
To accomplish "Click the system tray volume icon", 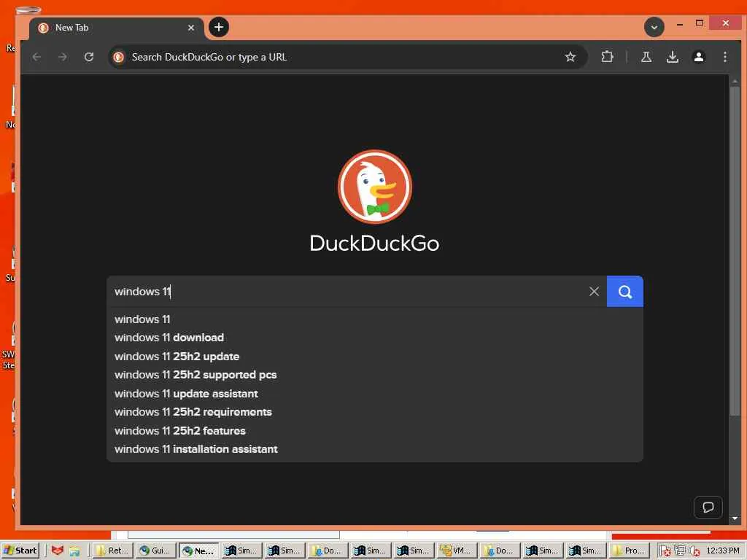I will coord(694,551).
